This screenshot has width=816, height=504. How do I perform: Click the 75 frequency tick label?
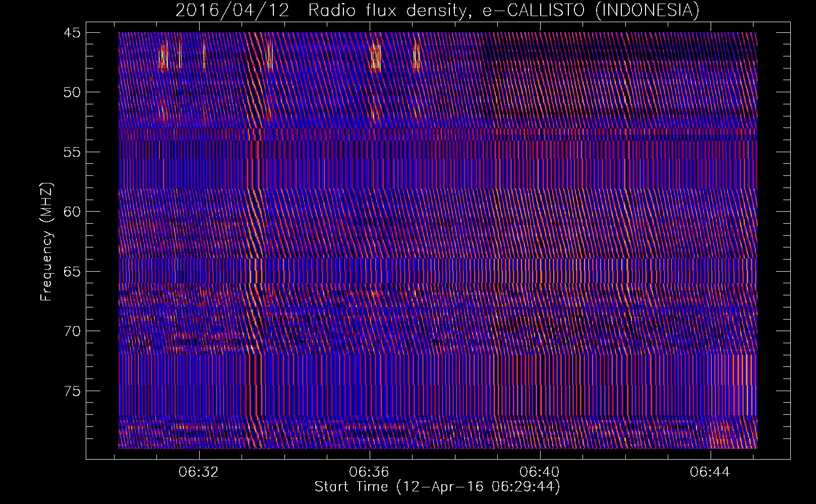[72, 391]
